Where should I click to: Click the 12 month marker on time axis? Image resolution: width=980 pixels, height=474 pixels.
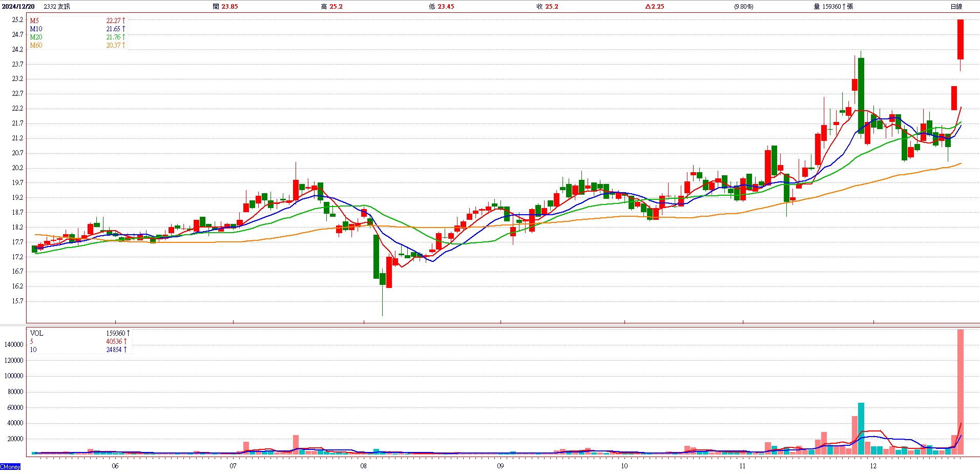click(x=873, y=466)
